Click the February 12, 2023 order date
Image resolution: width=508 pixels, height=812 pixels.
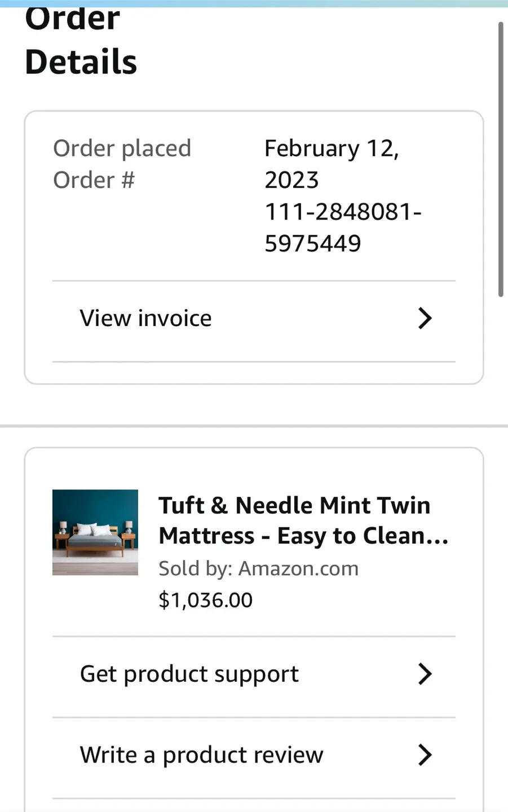tap(332, 164)
